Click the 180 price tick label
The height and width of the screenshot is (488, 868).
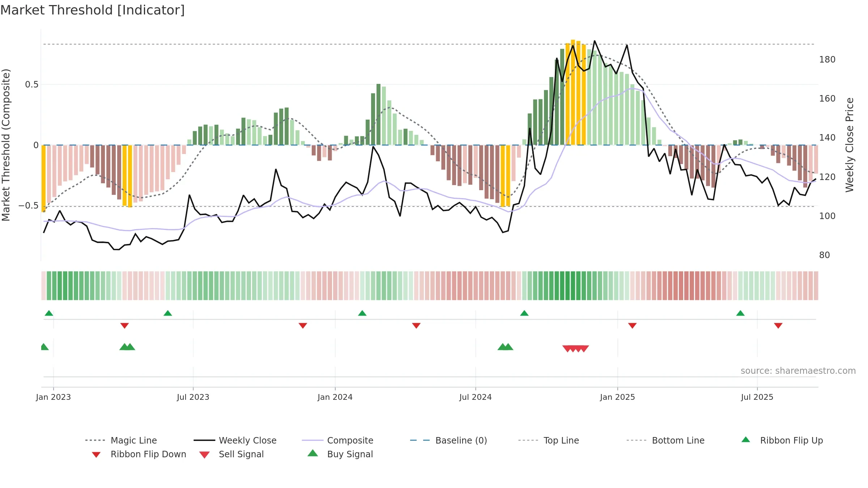coord(827,60)
